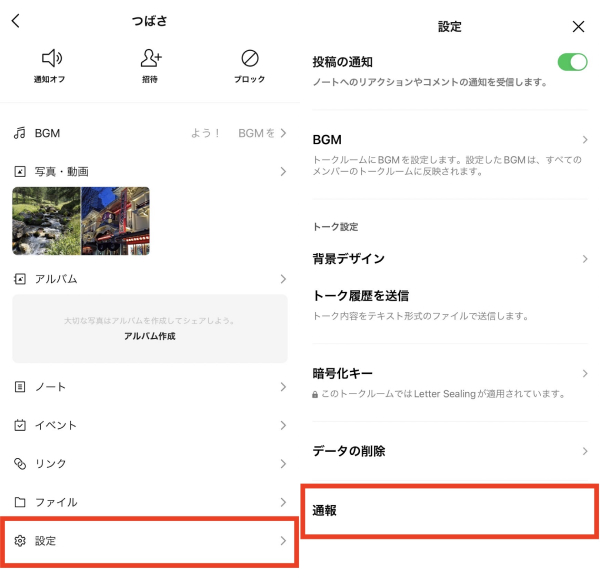This screenshot has width=600, height=578.
Task: Click the 背景デザイン text
Action: (349, 259)
